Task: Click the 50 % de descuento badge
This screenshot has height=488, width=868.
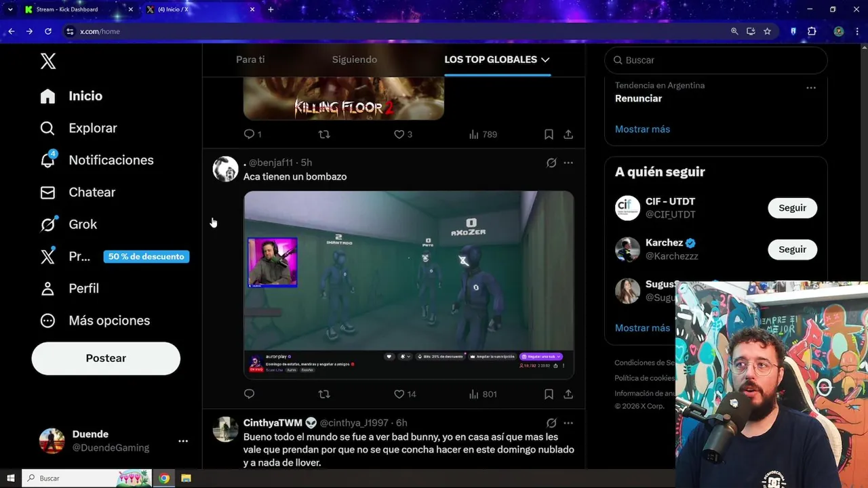Action: point(146,257)
